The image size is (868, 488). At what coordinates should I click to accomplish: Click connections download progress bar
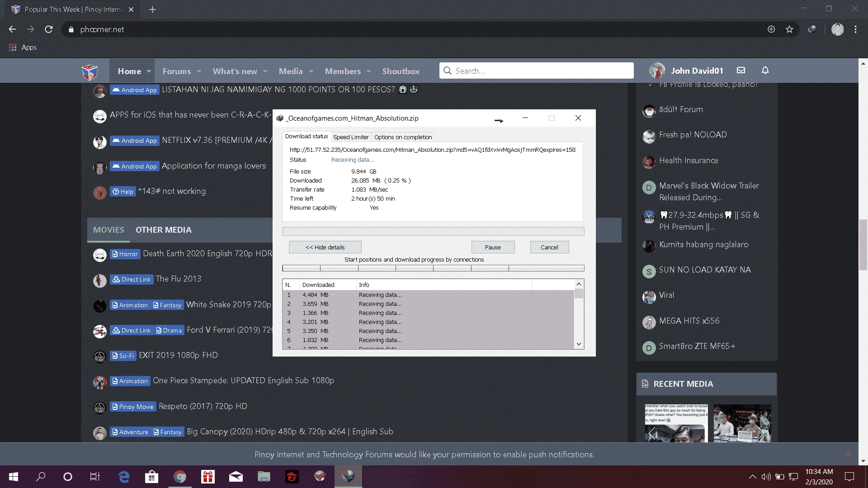pos(433,268)
